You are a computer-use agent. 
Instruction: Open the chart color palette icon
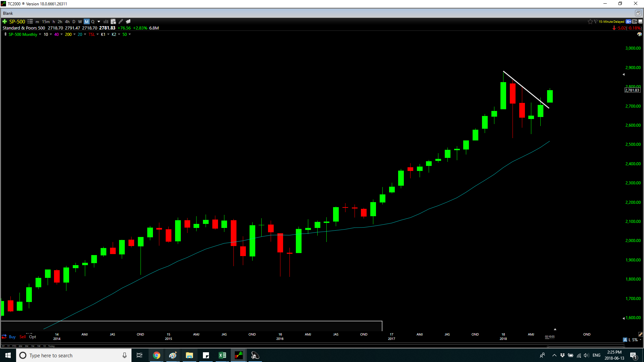[x=639, y=34]
